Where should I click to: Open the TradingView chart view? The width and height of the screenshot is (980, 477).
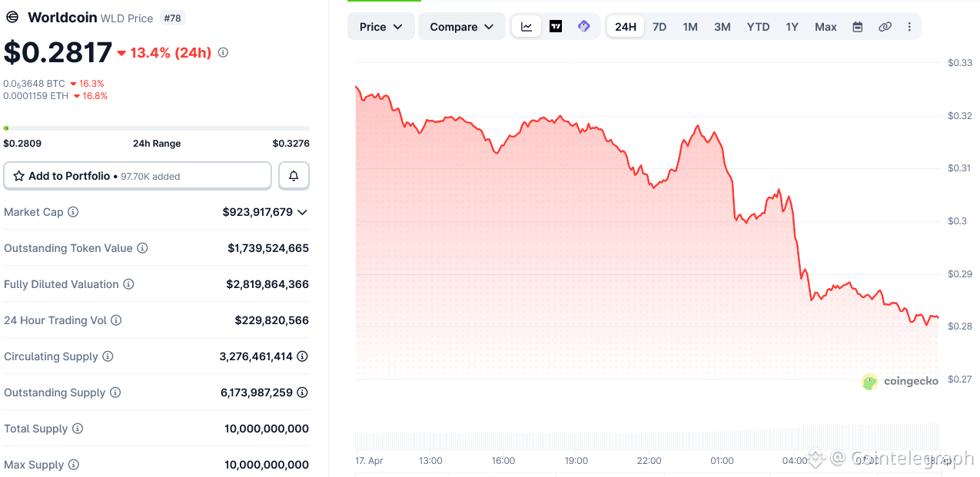(x=556, y=27)
